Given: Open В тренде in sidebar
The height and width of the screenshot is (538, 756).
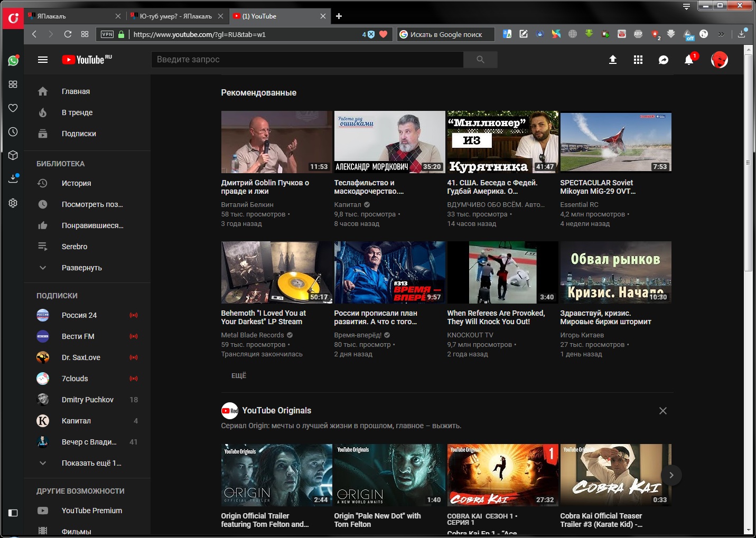Looking at the screenshot, I should coord(77,112).
